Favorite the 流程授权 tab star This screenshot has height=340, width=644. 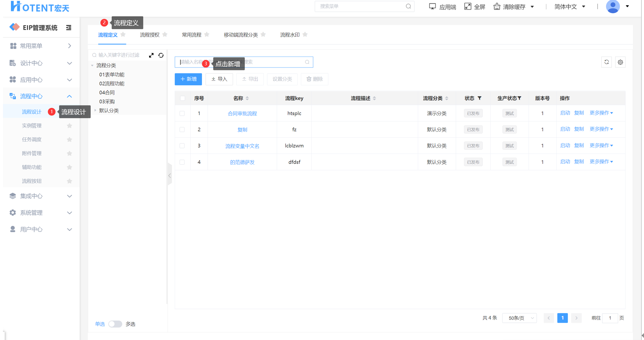(x=165, y=35)
